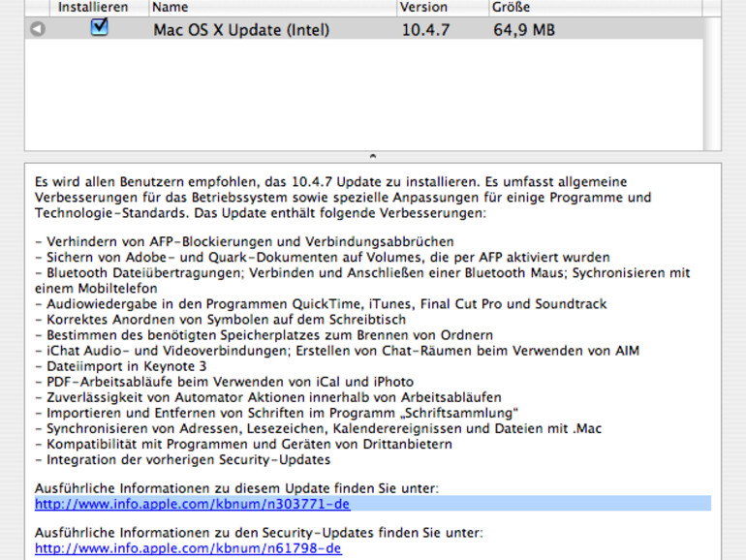Uncheck the Installieren checkbox for Mac OS X Update
The height and width of the screenshot is (560, 746).
[x=99, y=28]
